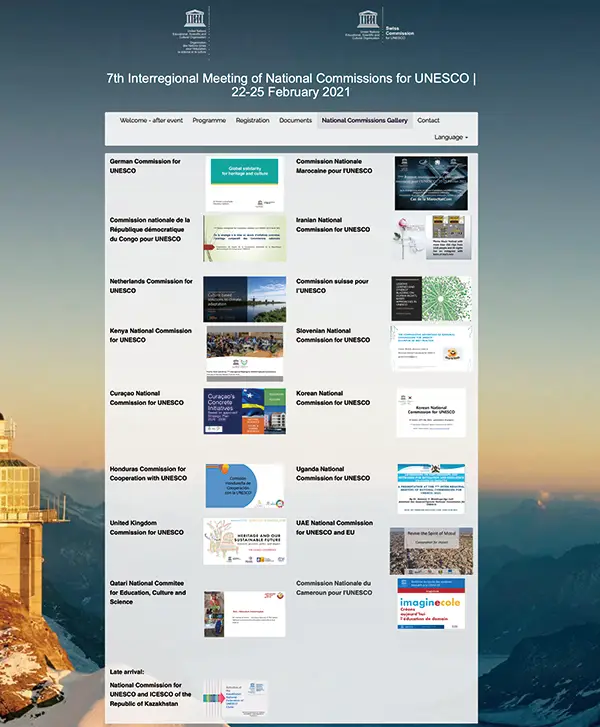Viewport: 600px width, 727px height.
Task: Go to the Documents tab
Action: coord(296,120)
